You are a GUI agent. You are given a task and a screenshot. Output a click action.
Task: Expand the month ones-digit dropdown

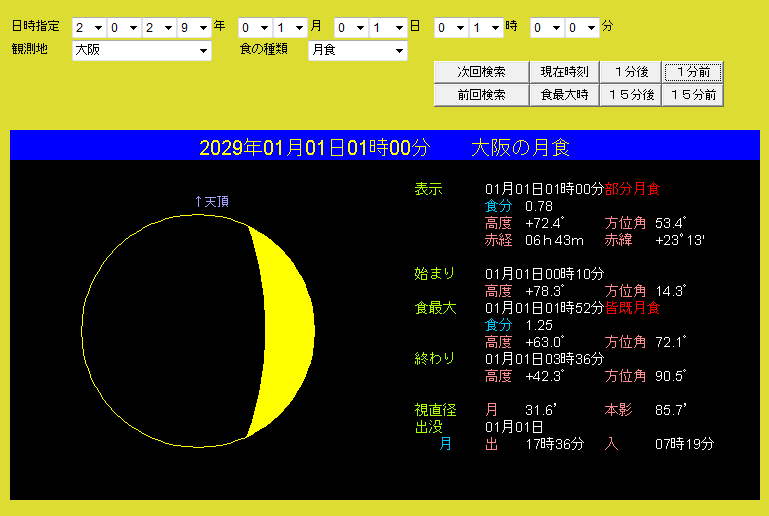(290, 27)
